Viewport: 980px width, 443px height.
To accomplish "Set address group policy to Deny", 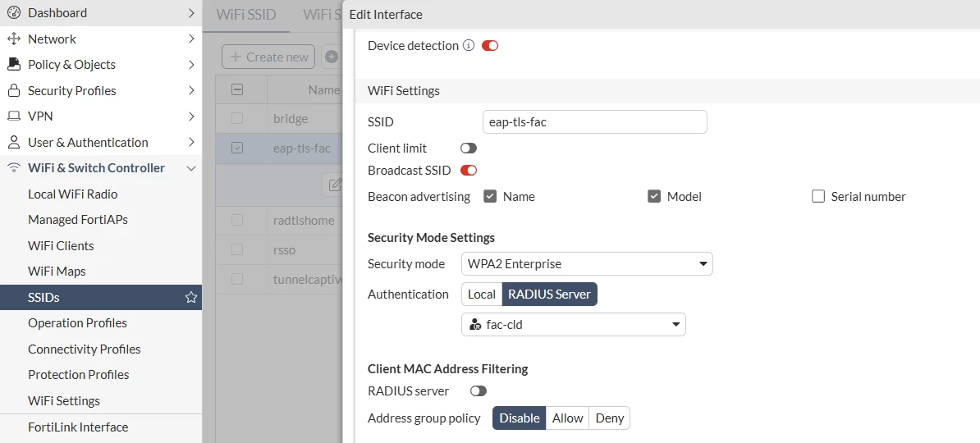I will 609,418.
